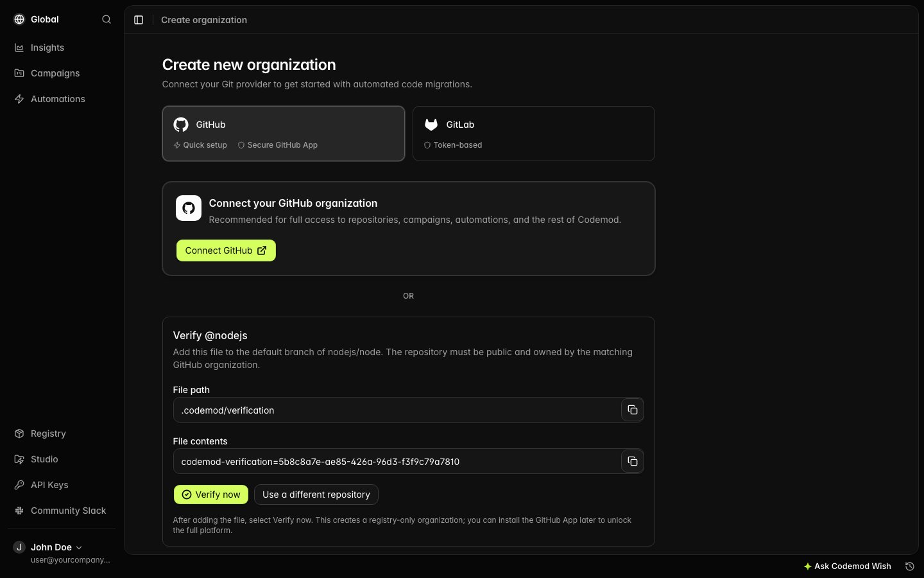This screenshot has height=578, width=924.
Task: Click the history clock icon
Action: point(909,566)
